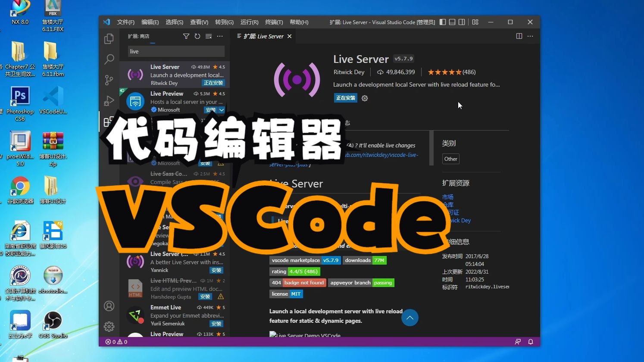Click the Other category tag
644x362 pixels.
(x=451, y=159)
